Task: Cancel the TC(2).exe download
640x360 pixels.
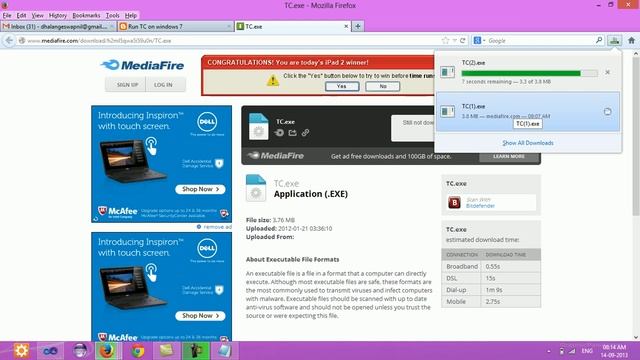Action: click(607, 72)
